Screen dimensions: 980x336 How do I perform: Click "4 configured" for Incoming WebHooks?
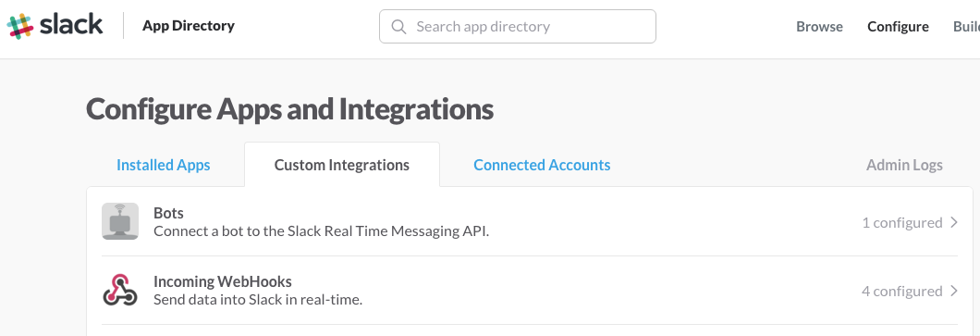901,291
